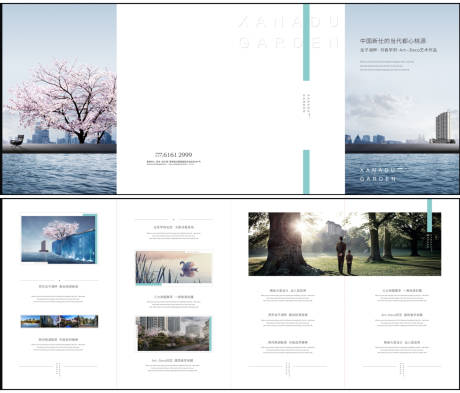Select the panoramic scenery strip image
This screenshot has height=393, width=460.
click(x=59, y=321)
